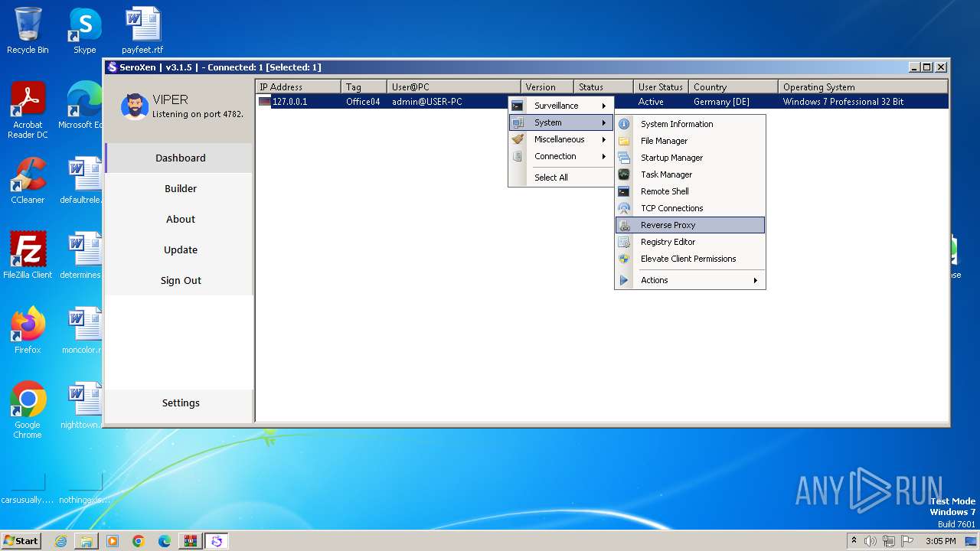Click the Miscellaneous broom icon

[x=518, y=139]
